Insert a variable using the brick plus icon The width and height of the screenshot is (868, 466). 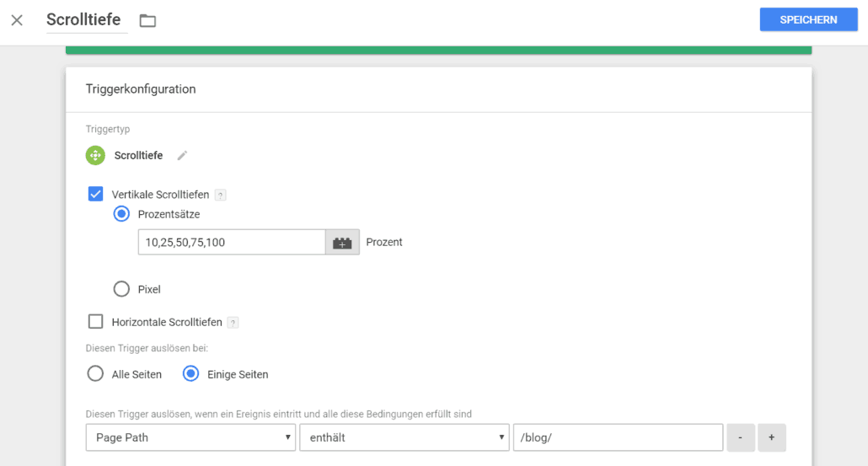point(342,243)
